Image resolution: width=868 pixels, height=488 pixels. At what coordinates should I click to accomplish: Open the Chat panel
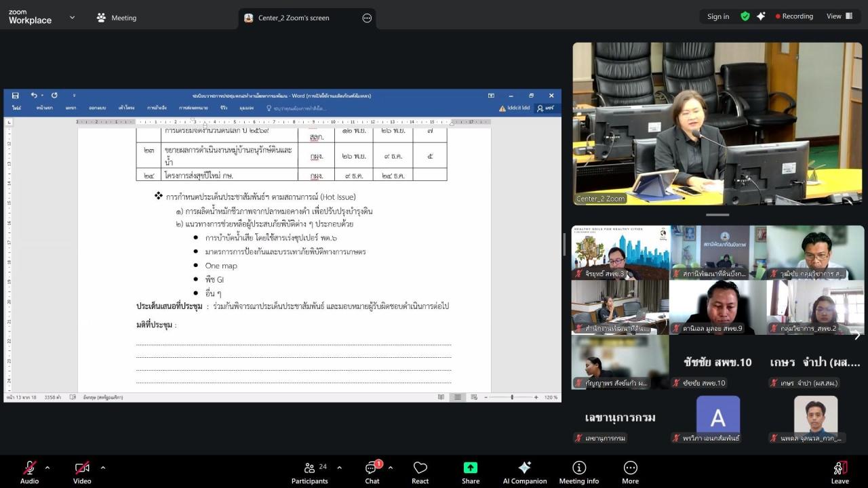(x=372, y=472)
